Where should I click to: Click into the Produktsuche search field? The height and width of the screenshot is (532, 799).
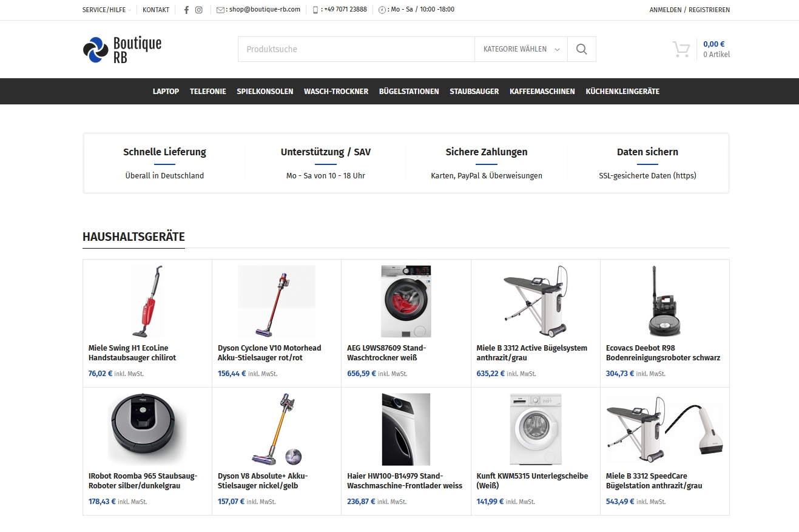coord(356,49)
